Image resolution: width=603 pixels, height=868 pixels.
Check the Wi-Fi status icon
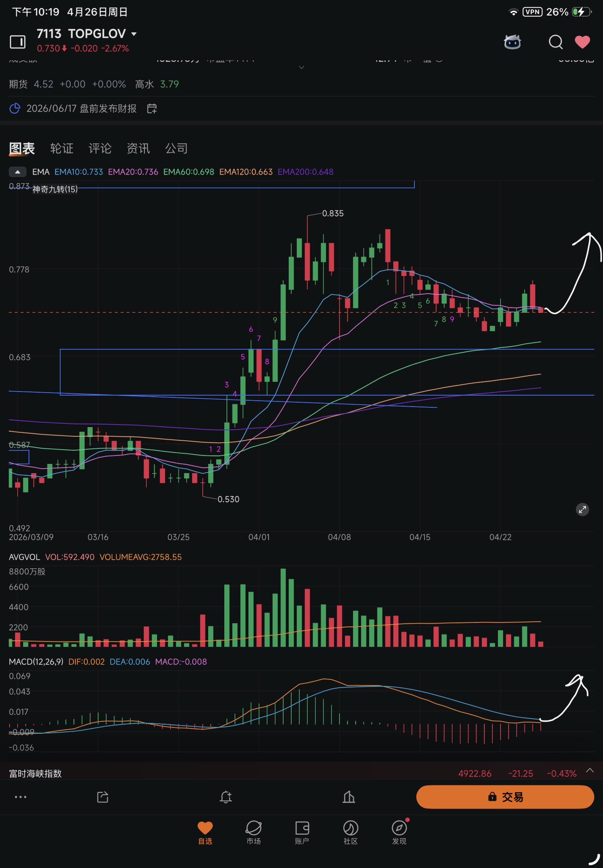point(514,12)
